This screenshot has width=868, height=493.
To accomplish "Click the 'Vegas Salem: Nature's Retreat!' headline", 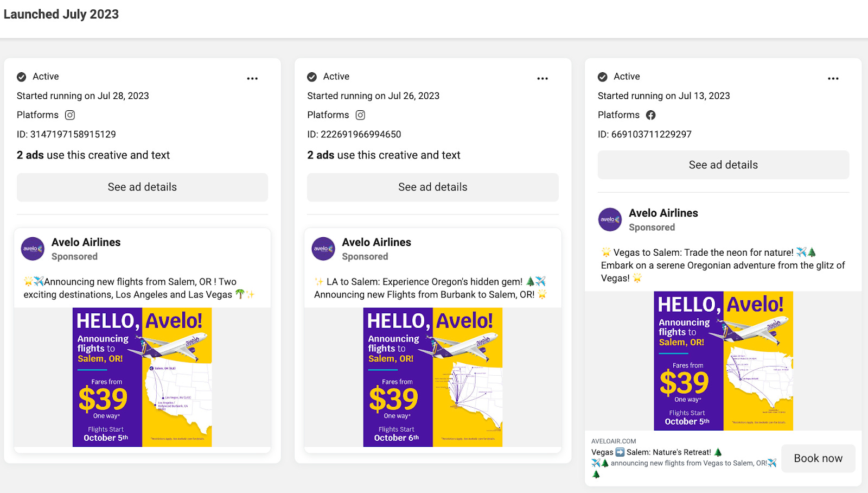I will coord(657,452).
